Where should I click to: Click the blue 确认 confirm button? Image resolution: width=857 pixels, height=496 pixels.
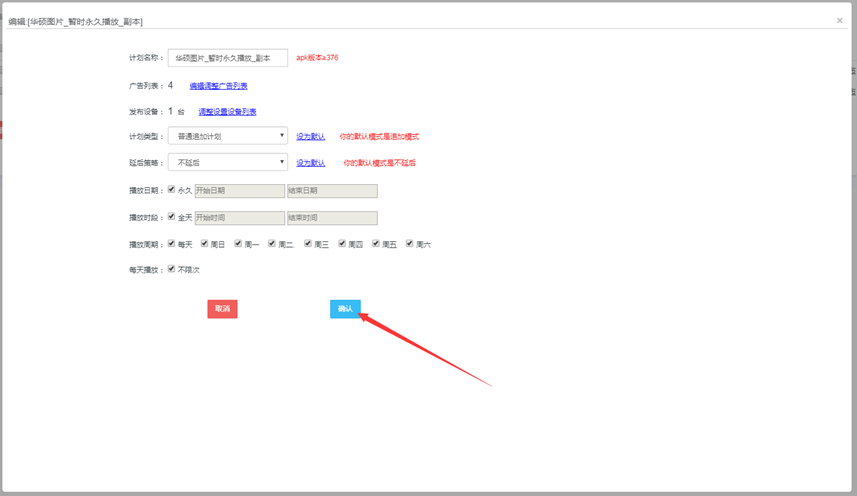point(344,309)
